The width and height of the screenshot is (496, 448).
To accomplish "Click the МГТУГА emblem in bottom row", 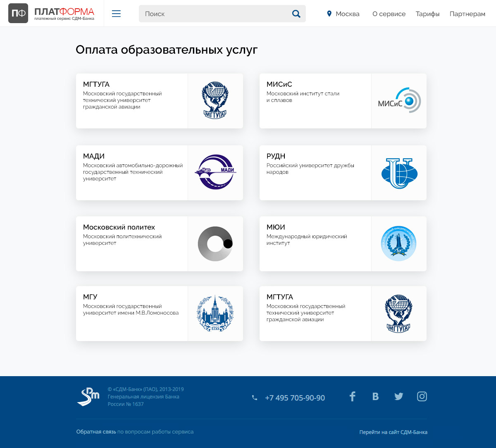I will click(x=398, y=314).
